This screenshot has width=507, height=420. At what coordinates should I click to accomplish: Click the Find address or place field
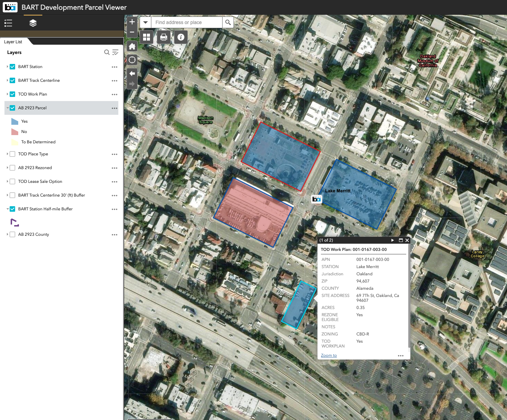[x=187, y=22]
